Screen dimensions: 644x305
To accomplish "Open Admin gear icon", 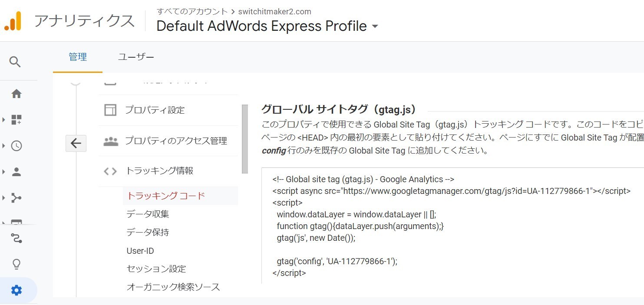I will pyautogui.click(x=17, y=290).
